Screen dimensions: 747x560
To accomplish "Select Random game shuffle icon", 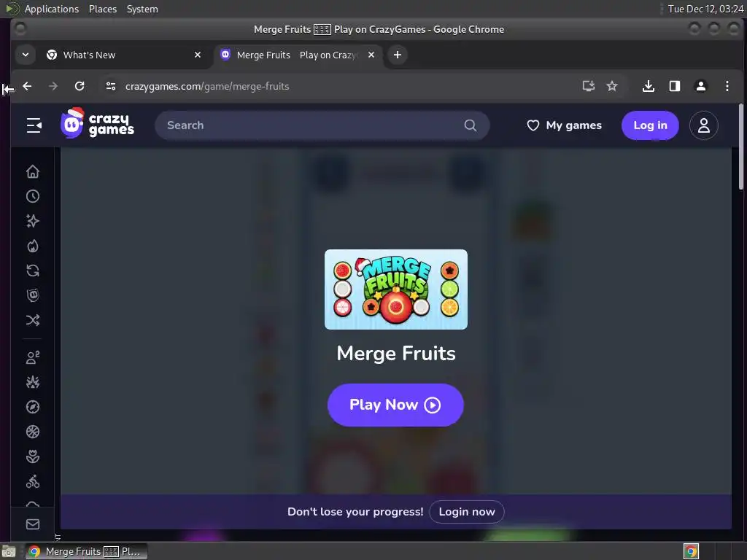I will (32, 320).
